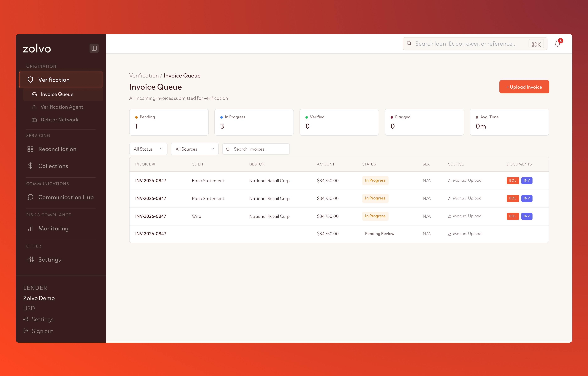Click the DEBTOR column header
The image size is (588, 376).
coord(257,164)
